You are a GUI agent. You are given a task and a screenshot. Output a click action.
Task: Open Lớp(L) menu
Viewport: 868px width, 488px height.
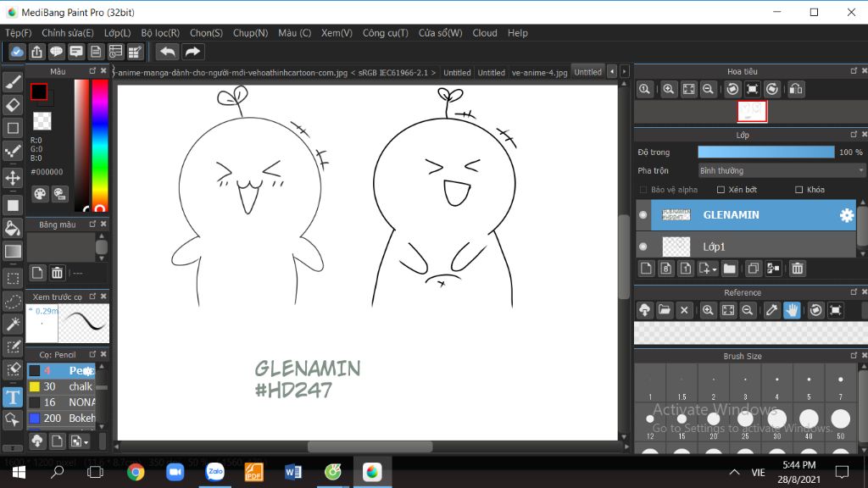coord(117,33)
